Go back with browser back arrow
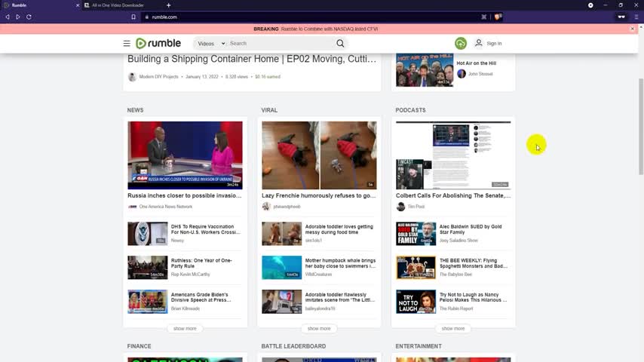Screen dimensions: 644x362 [8, 17]
